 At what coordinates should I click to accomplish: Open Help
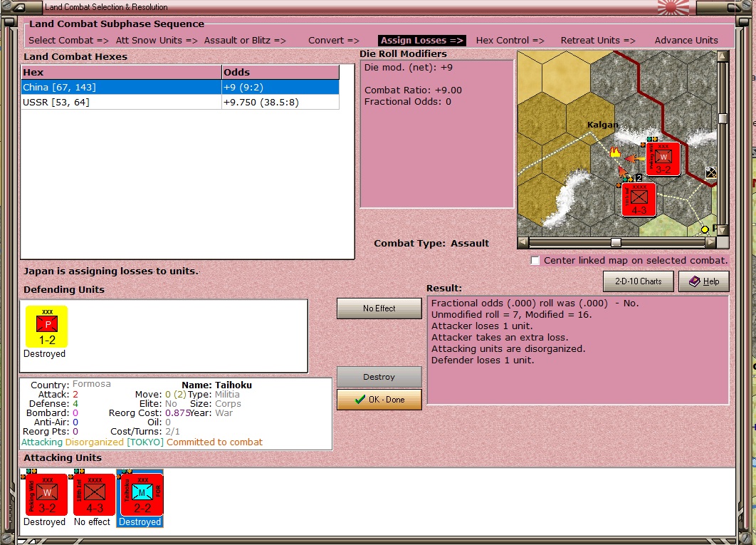(x=703, y=281)
